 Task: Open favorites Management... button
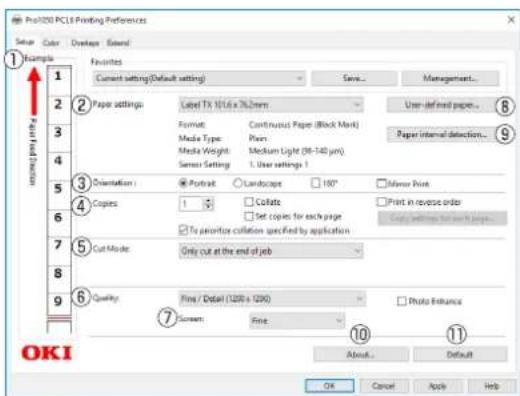[450, 79]
